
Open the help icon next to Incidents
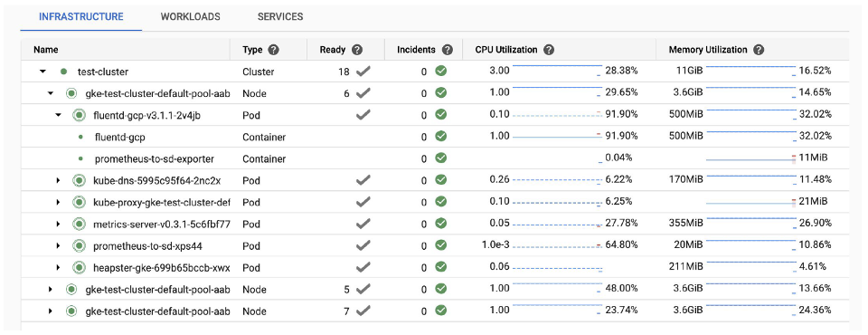448,50
